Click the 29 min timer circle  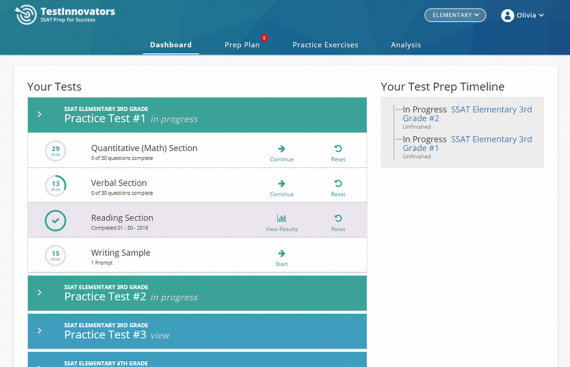[x=55, y=150]
